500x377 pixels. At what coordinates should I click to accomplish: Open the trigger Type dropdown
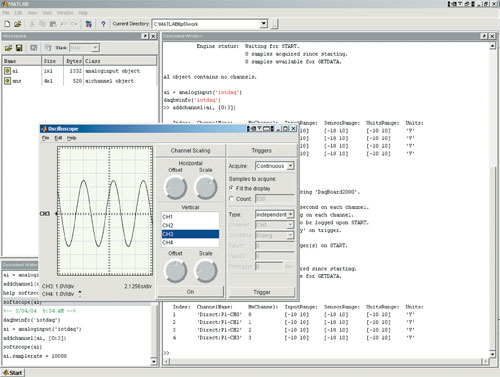(x=291, y=214)
